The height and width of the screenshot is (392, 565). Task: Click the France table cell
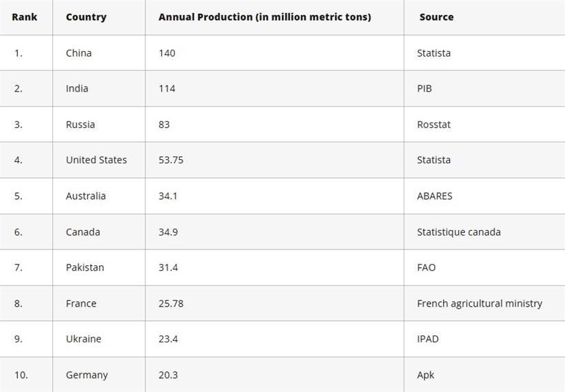point(81,303)
